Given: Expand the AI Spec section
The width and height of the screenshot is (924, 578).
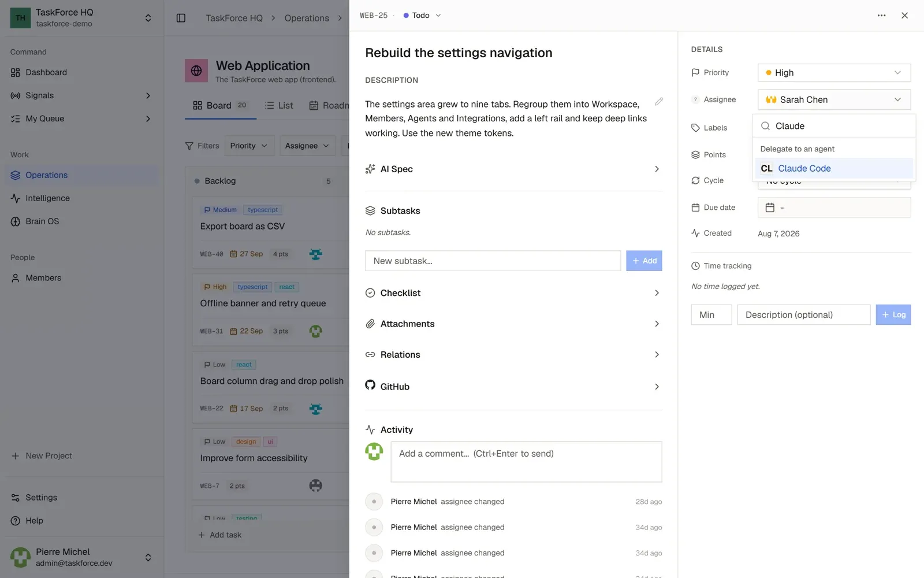Looking at the screenshot, I should point(513,169).
